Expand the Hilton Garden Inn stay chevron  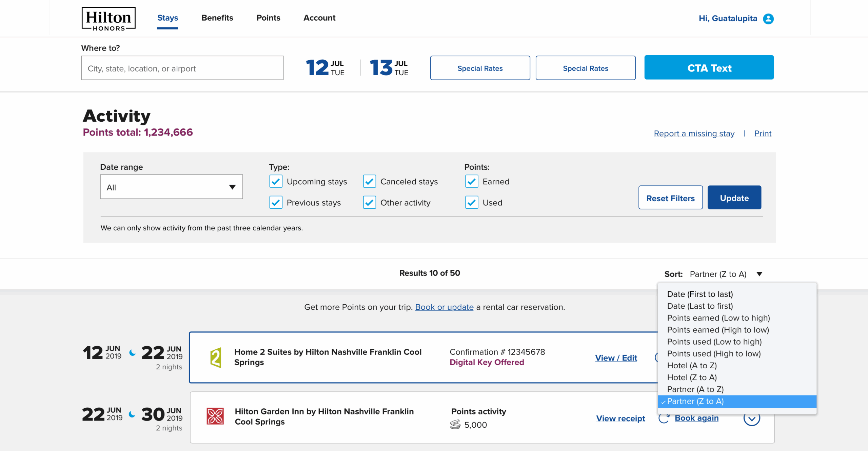[751, 419]
